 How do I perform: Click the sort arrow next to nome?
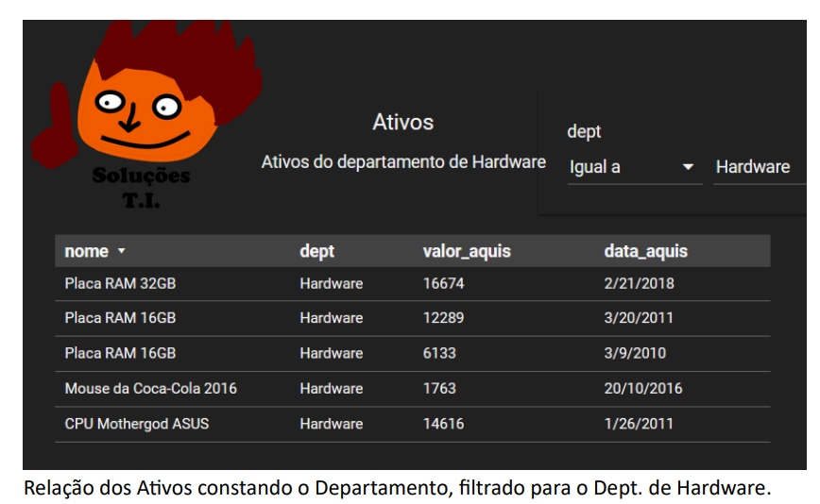click(121, 251)
